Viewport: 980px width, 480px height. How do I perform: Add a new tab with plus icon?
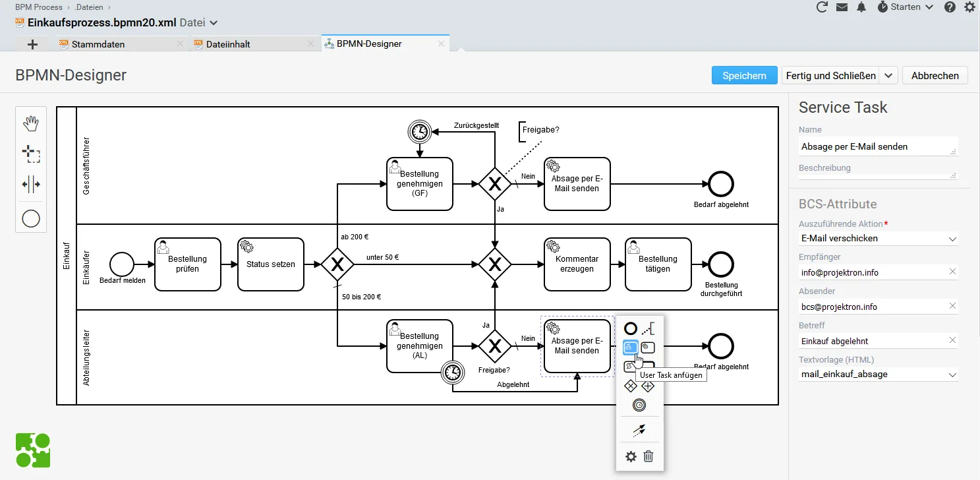point(32,44)
